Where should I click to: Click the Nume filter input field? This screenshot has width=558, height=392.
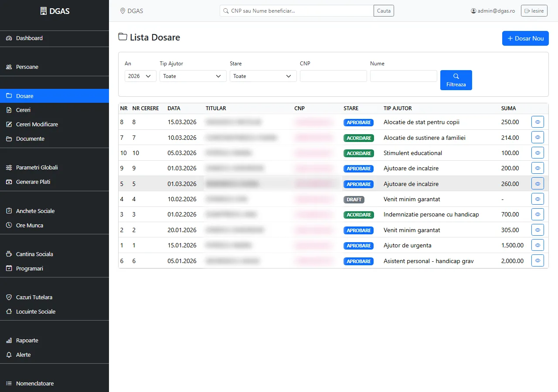click(x=404, y=76)
